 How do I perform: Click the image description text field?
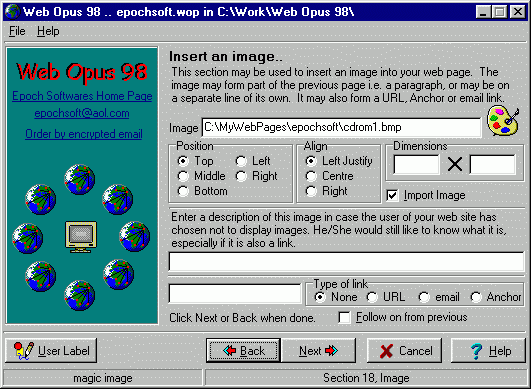[x=346, y=262]
